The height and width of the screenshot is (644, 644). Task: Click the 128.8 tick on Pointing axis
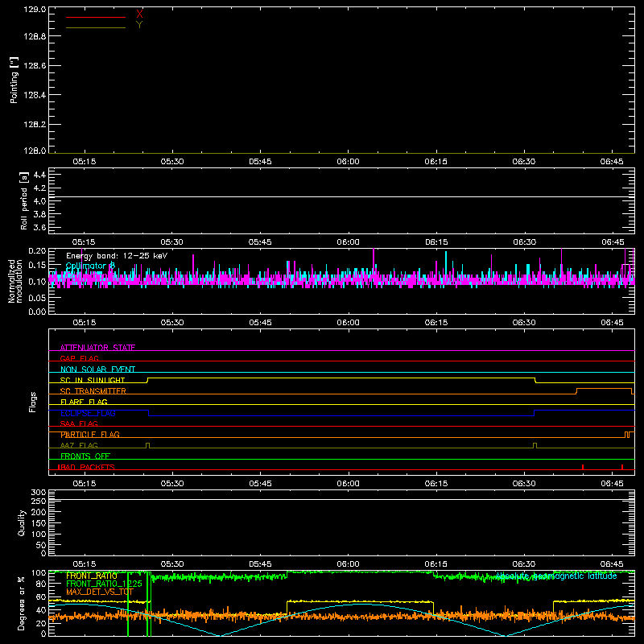35,36
